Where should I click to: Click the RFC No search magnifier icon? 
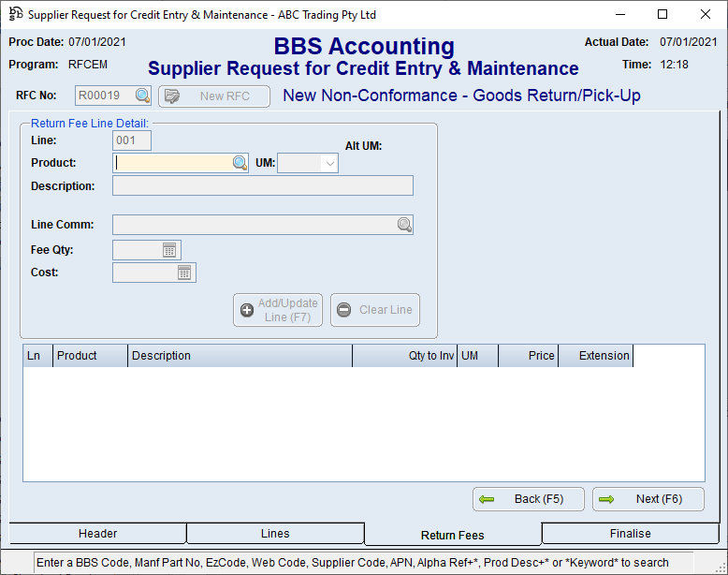pyautogui.click(x=142, y=96)
